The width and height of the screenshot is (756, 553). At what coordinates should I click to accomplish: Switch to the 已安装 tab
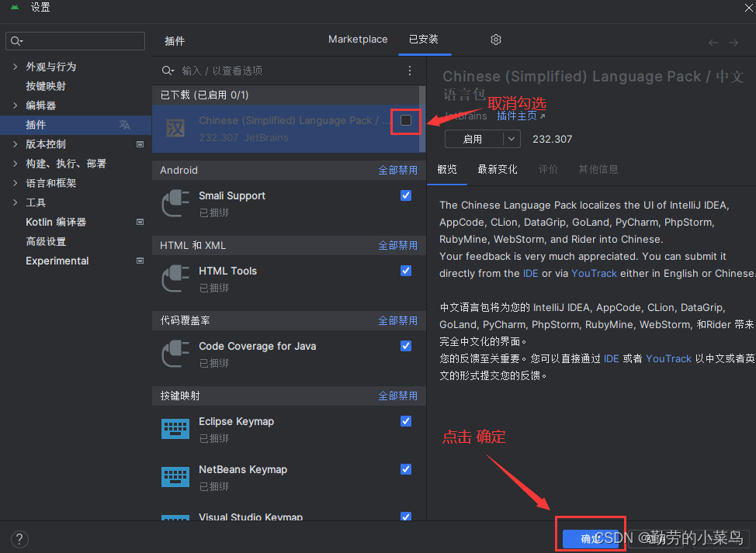point(424,40)
